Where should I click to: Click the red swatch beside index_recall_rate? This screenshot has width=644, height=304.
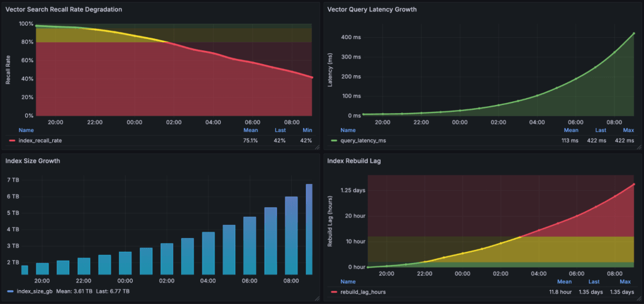pos(12,141)
